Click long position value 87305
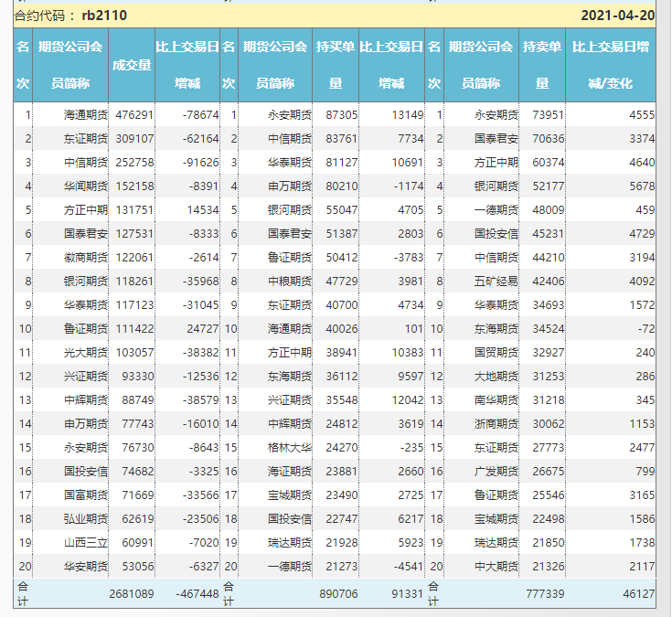This screenshot has height=617, width=672. [342, 115]
